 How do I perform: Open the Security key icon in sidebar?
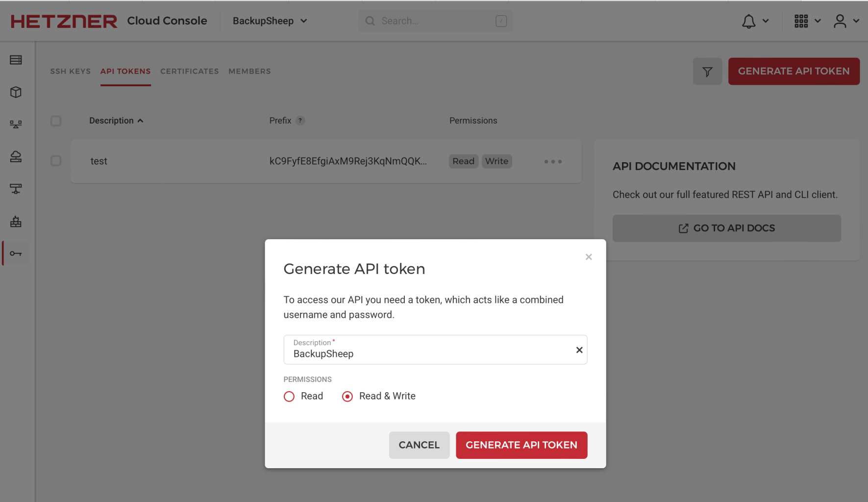[16, 253]
